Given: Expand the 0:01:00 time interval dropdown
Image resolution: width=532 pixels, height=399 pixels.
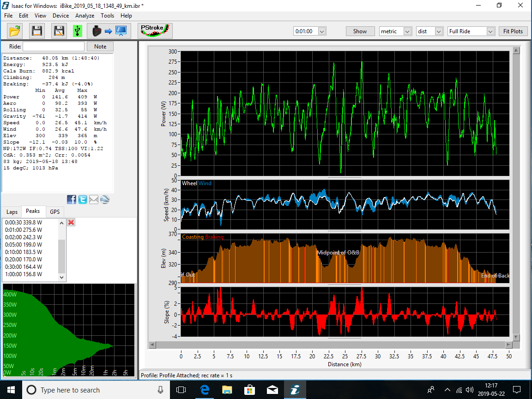Looking at the screenshot, I should click(x=322, y=31).
